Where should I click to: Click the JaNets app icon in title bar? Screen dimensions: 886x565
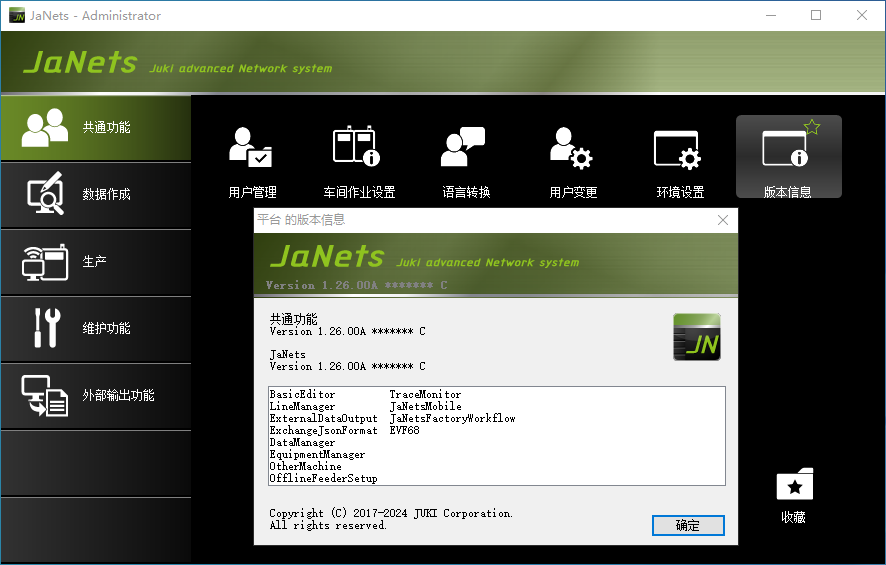point(17,16)
